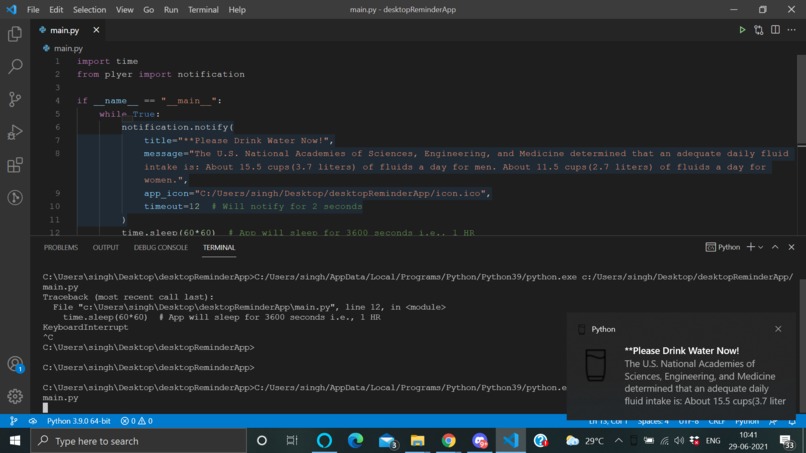This screenshot has height=453, width=806.
Task: Open Microsoft Edge from the taskbar
Action: [x=355, y=441]
